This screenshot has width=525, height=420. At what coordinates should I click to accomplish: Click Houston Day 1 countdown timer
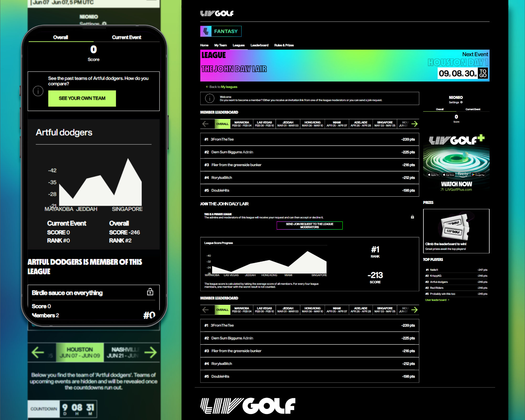point(463,73)
